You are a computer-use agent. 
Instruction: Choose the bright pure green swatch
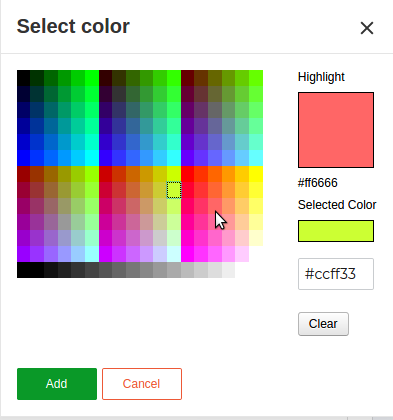92,78
